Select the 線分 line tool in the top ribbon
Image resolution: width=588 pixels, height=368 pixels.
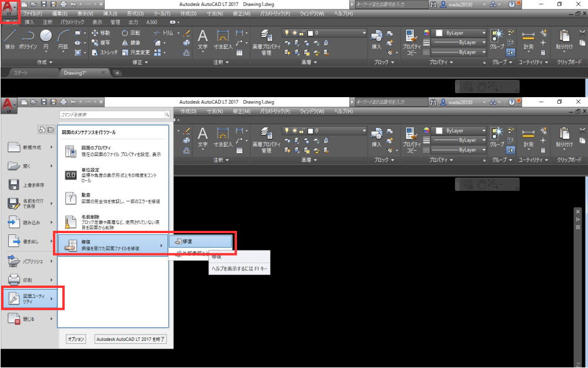point(10,40)
